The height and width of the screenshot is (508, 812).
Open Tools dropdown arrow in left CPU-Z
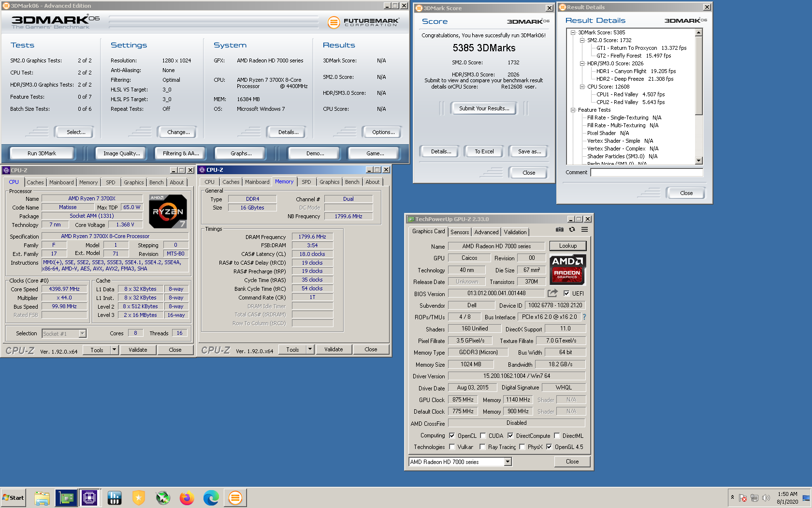[115, 349]
